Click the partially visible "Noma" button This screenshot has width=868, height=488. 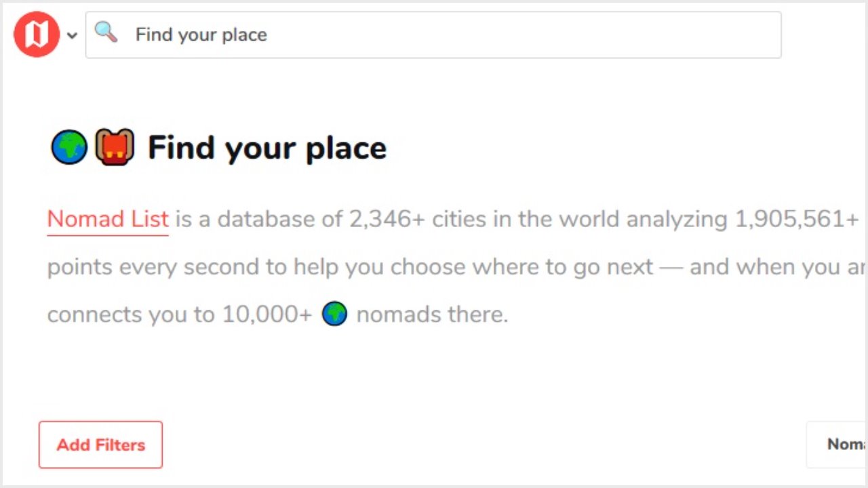tap(837, 444)
